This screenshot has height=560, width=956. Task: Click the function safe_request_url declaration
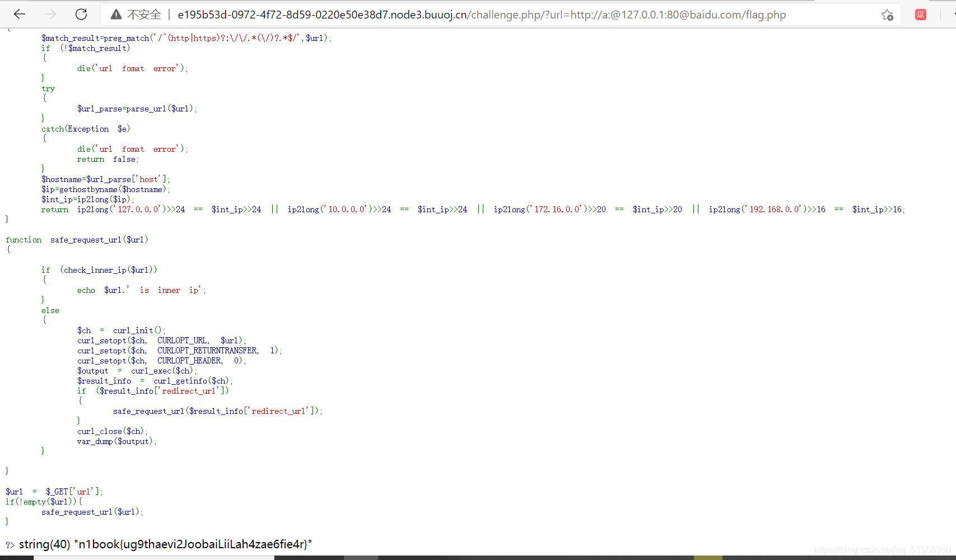coord(77,240)
